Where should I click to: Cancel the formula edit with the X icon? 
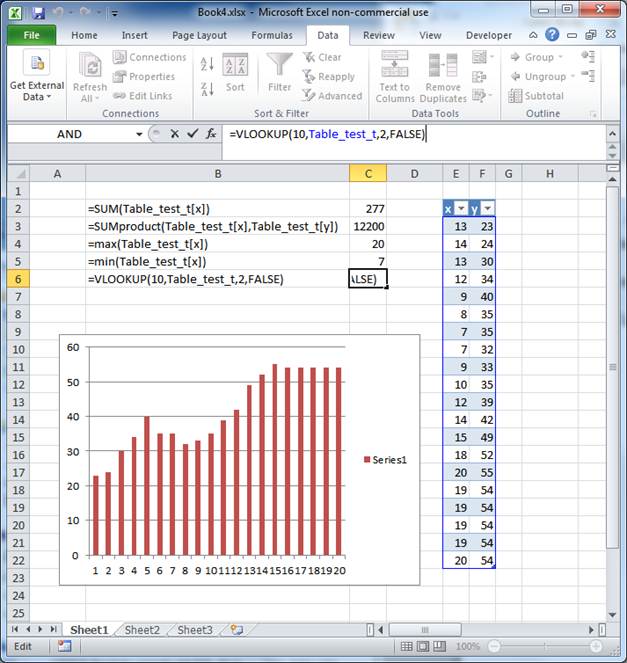[x=174, y=134]
